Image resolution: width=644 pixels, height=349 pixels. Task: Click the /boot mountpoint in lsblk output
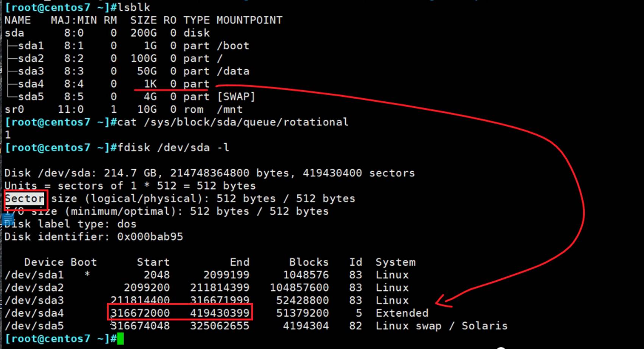(233, 46)
